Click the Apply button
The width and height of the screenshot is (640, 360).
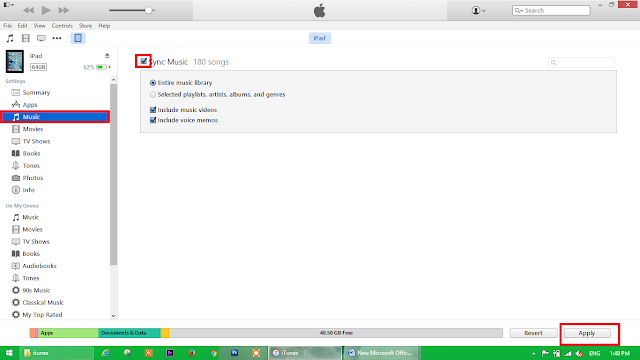587,333
